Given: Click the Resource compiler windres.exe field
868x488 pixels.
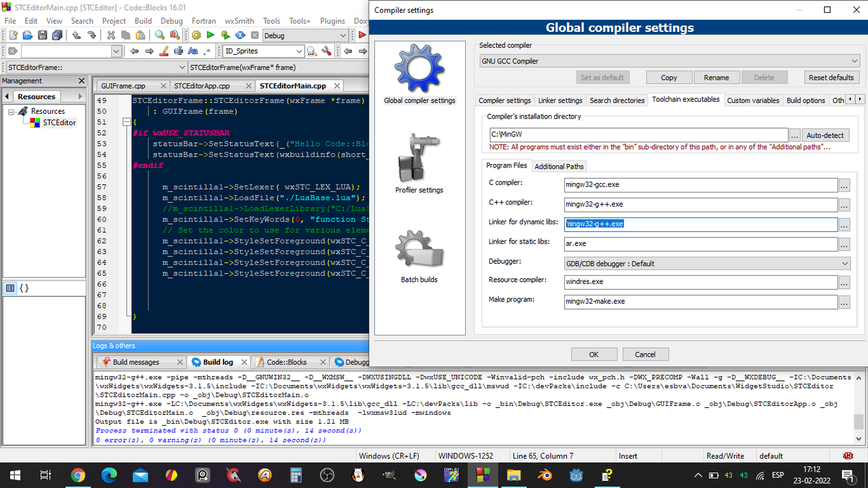Looking at the screenshot, I should [701, 282].
